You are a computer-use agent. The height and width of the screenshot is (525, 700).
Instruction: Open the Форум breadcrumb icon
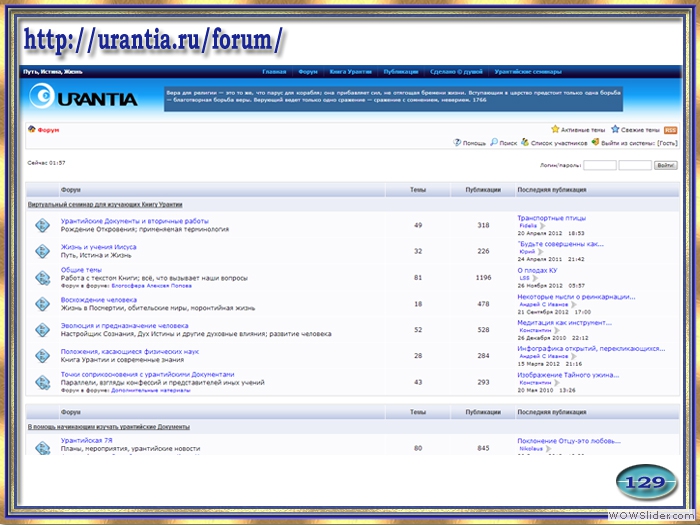click(32, 129)
